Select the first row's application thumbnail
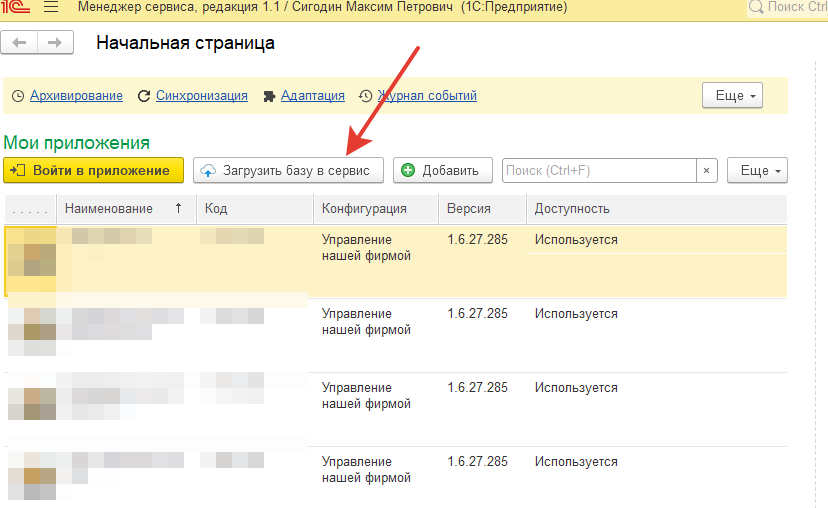Screen dimensions: 828x508 [32, 259]
